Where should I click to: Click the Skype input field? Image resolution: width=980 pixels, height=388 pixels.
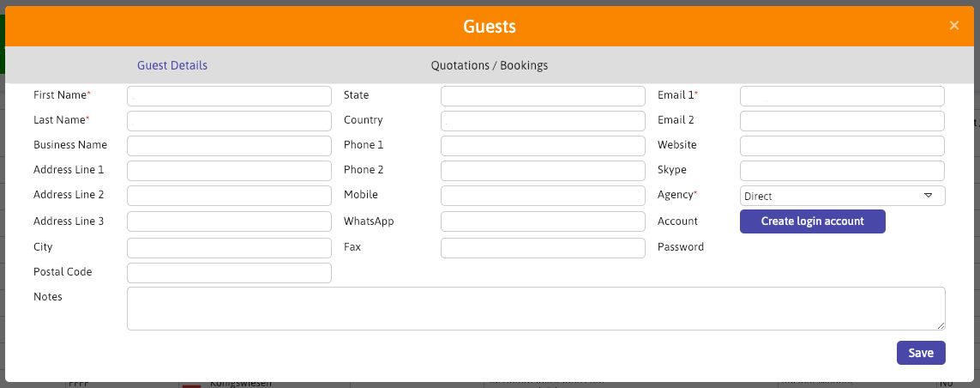click(842, 171)
